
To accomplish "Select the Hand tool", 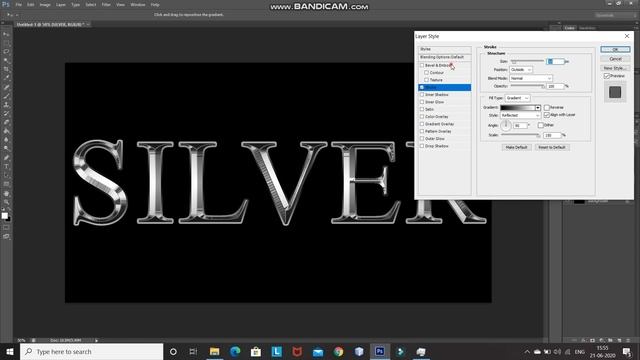I will click(x=6, y=193).
